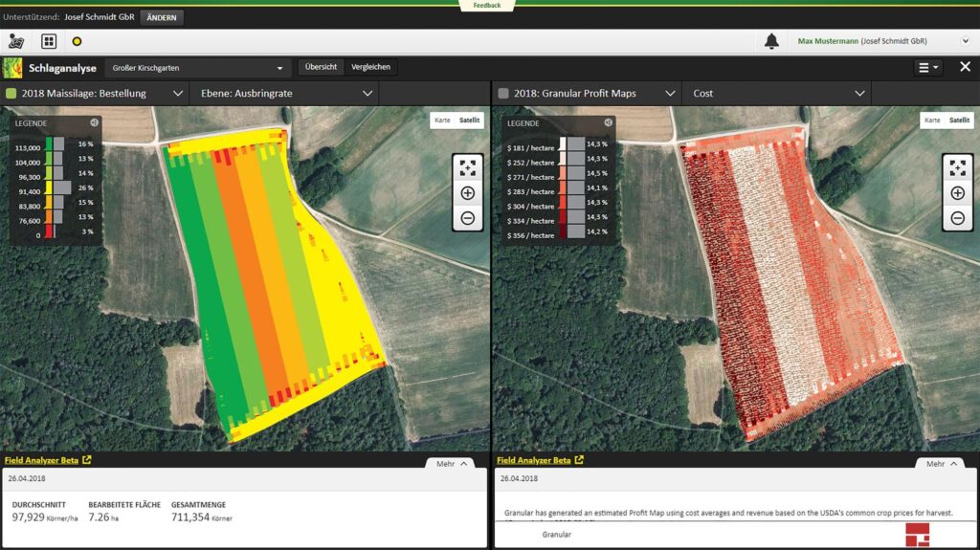980x550 pixels.
Task: Select the Vergleichen tab
Action: pos(370,67)
